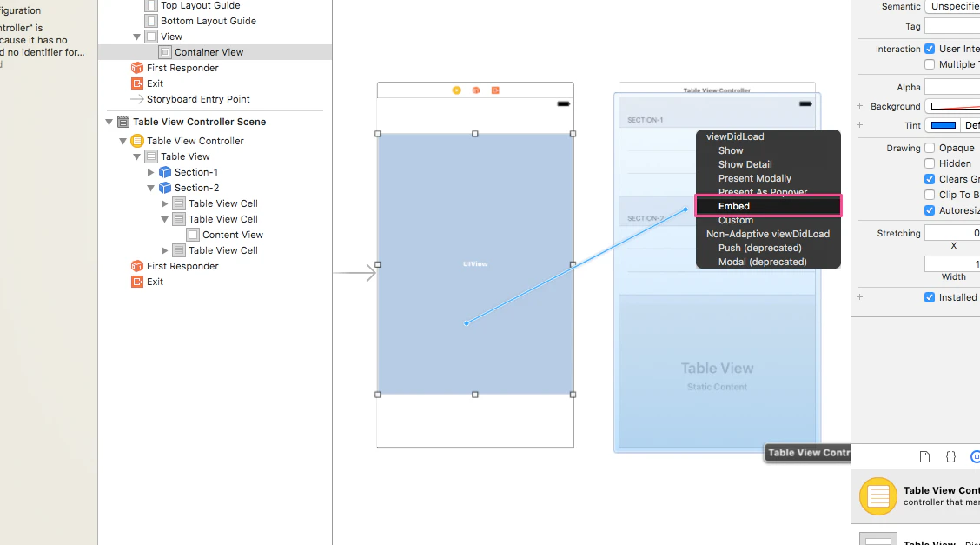Click Stretching X field
Viewport: 980px width, 545px height.
[952, 233]
